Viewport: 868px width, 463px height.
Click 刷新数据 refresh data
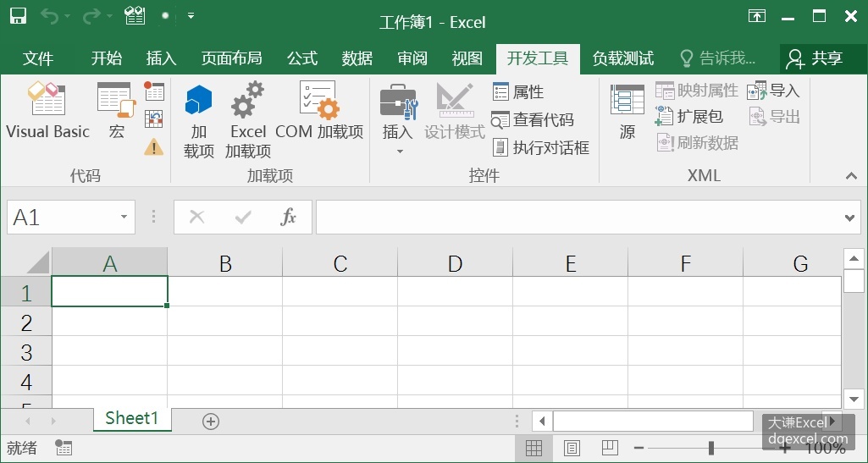click(697, 143)
